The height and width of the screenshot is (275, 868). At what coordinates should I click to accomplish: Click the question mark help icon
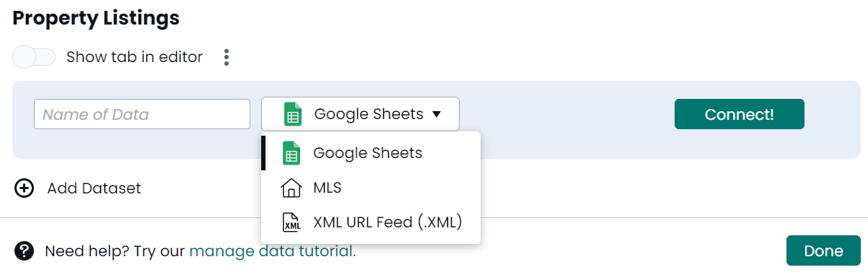25,250
